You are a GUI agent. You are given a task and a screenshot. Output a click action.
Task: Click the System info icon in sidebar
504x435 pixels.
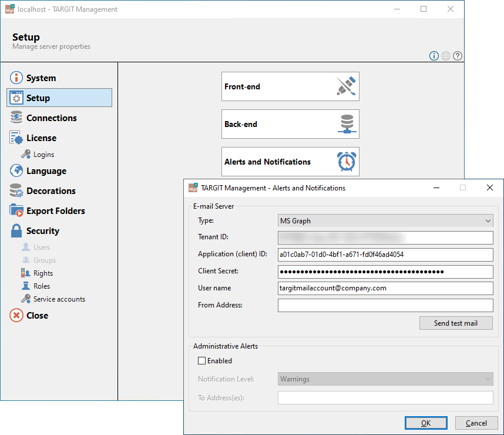[16, 78]
